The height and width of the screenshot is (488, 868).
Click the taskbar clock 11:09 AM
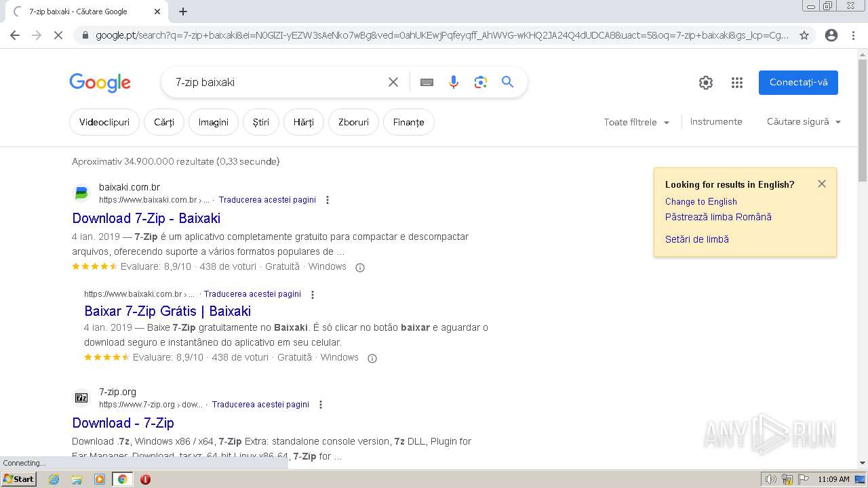pos(833,479)
